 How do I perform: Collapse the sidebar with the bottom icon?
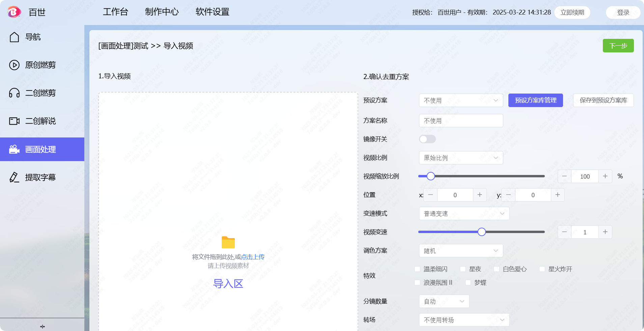tap(42, 326)
